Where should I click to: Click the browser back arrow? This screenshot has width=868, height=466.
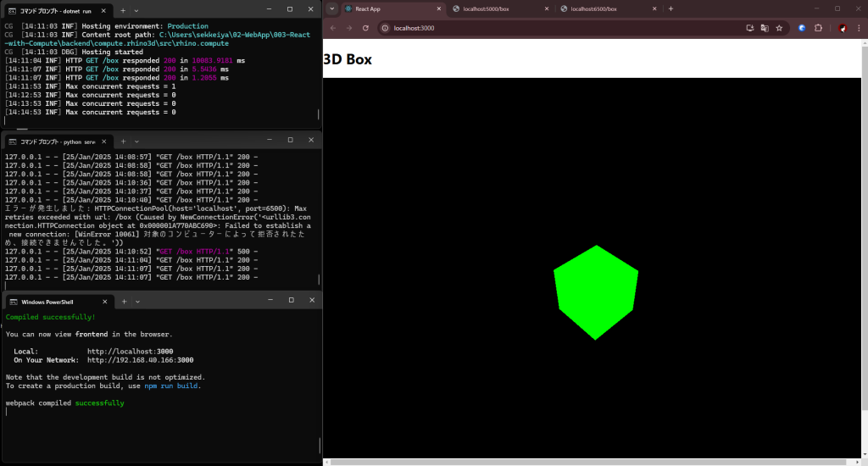coord(333,28)
